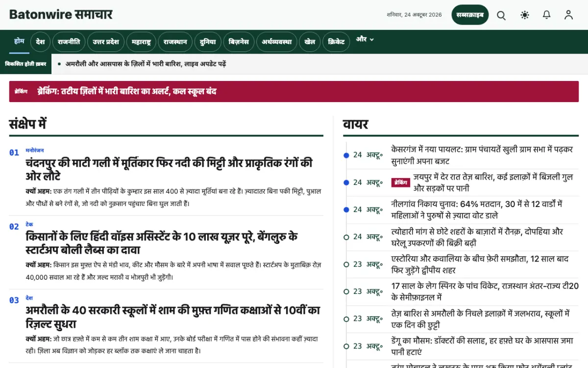Viewport: 588px width, 368px height.
Task: Click the सब्सक्राइब button
Action: 470,15
